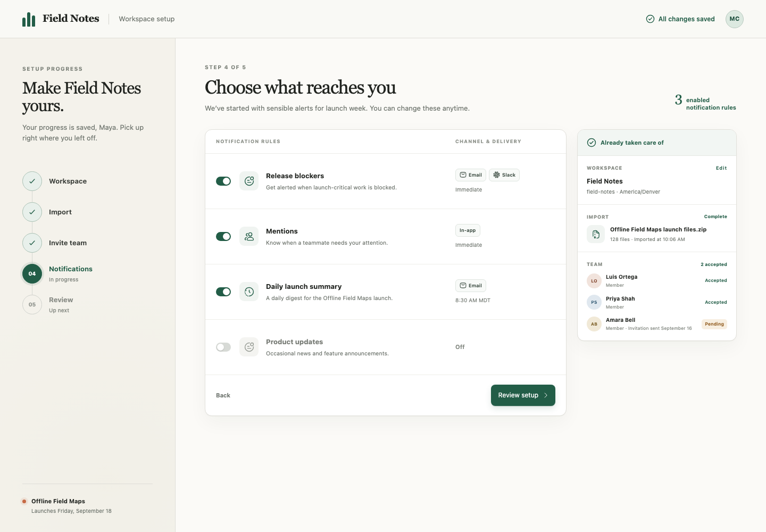
Task: Click the Back link
Action: 223,395
